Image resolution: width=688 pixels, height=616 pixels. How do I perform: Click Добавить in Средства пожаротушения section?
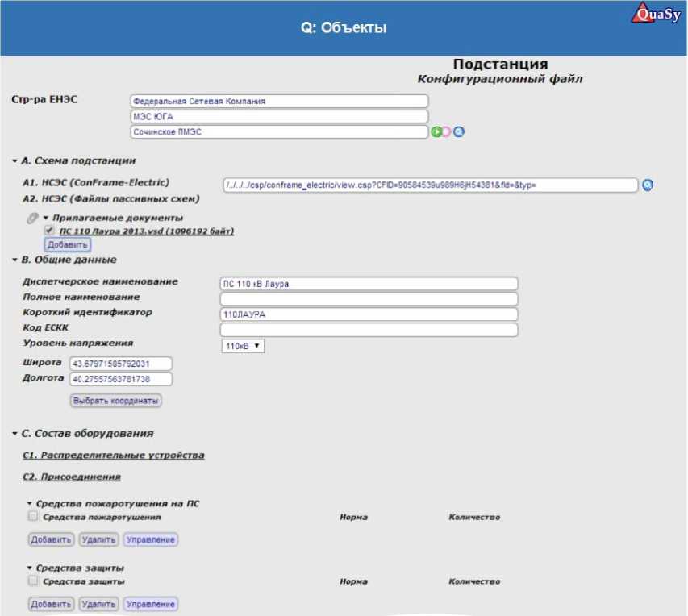click(51, 539)
